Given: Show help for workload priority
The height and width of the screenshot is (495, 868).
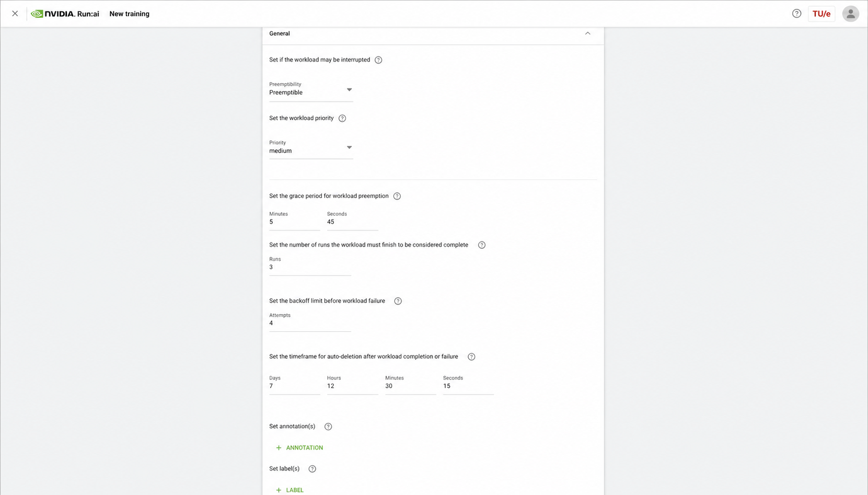Looking at the screenshot, I should (x=342, y=119).
